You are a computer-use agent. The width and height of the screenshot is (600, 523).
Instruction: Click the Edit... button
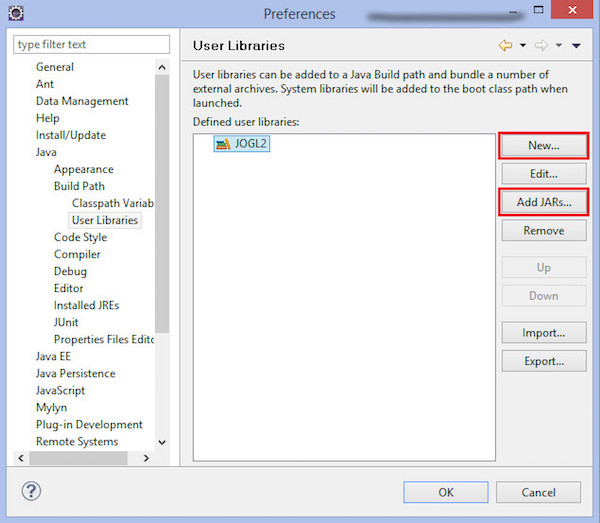(x=543, y=174)
